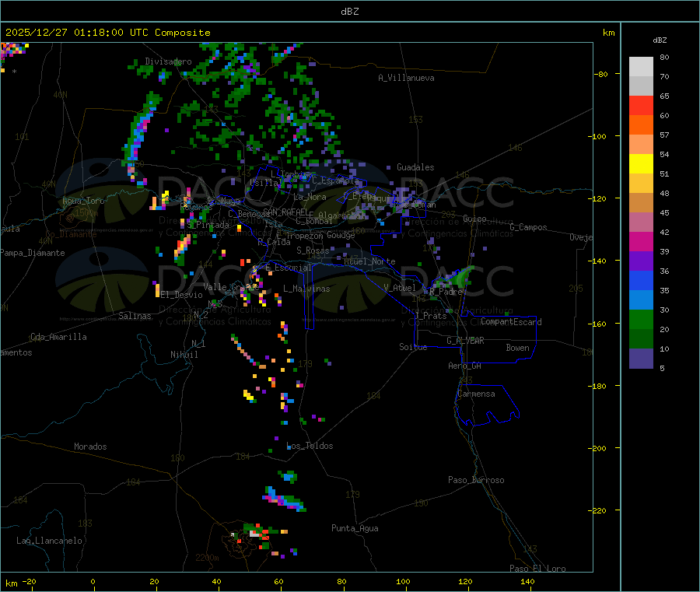The image size is (700, 592).
Task: Click the 100 km x-axis tick
Action: pyautogui.click(x=403, y=581)
